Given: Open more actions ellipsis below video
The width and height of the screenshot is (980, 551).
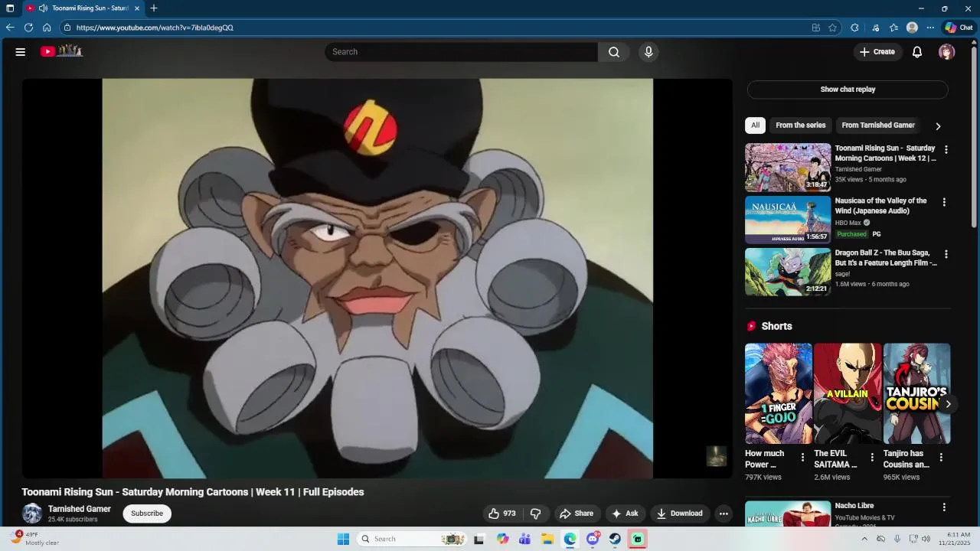Looking at the screenshot, I should [724, 514].
